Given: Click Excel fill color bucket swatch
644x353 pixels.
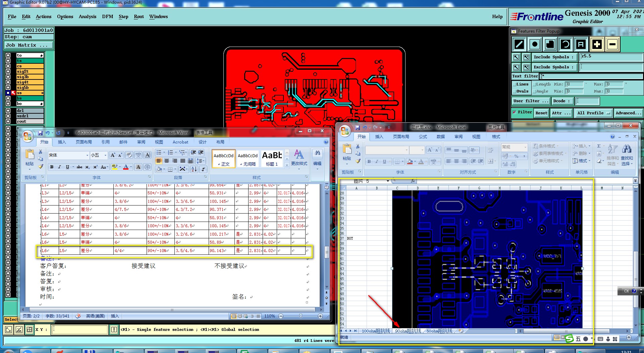Looking at the screenshot, I should pos(410,162).
